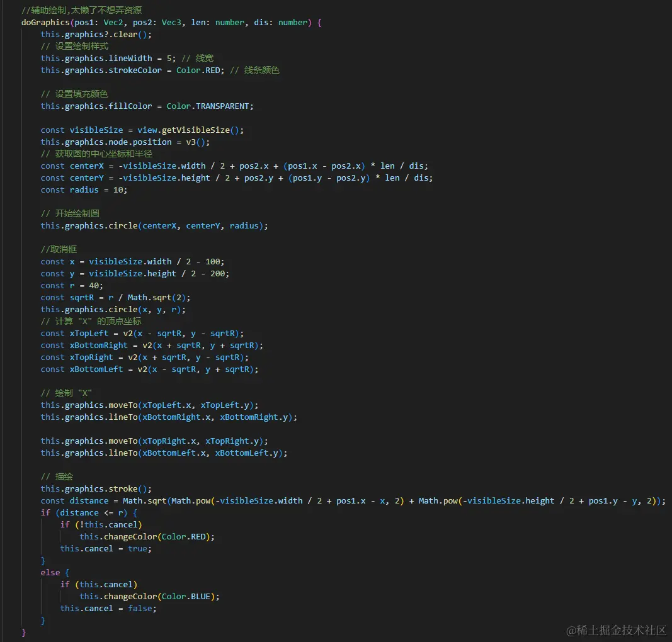Screen dimensions: 672x642
Task: Click moveTo(xTopLeft.x, xTopLeft.y) line
Action: pos(149,405)
